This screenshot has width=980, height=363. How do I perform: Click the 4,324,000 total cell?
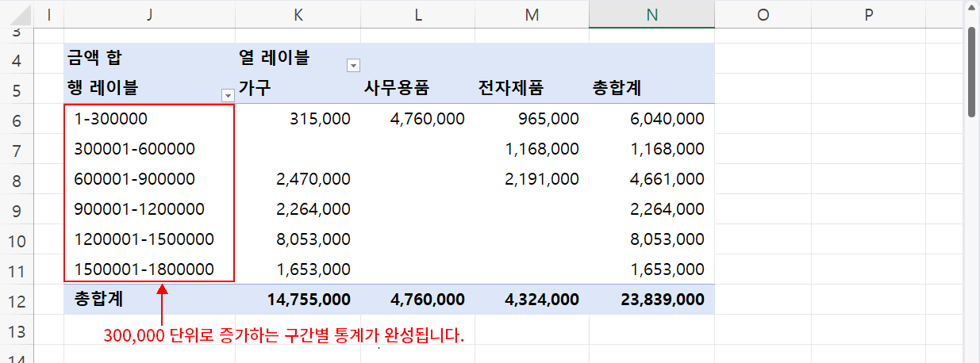(532, 299)
